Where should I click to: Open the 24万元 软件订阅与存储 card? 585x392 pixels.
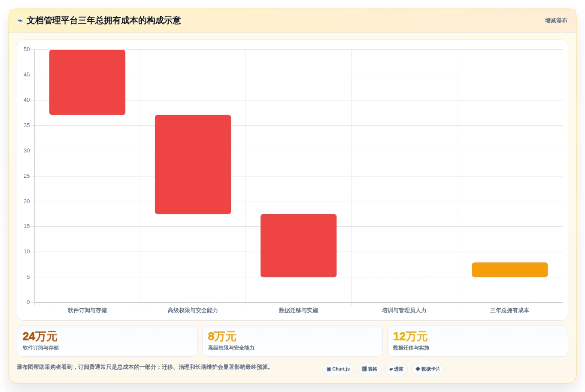click(x=107, y=341)
